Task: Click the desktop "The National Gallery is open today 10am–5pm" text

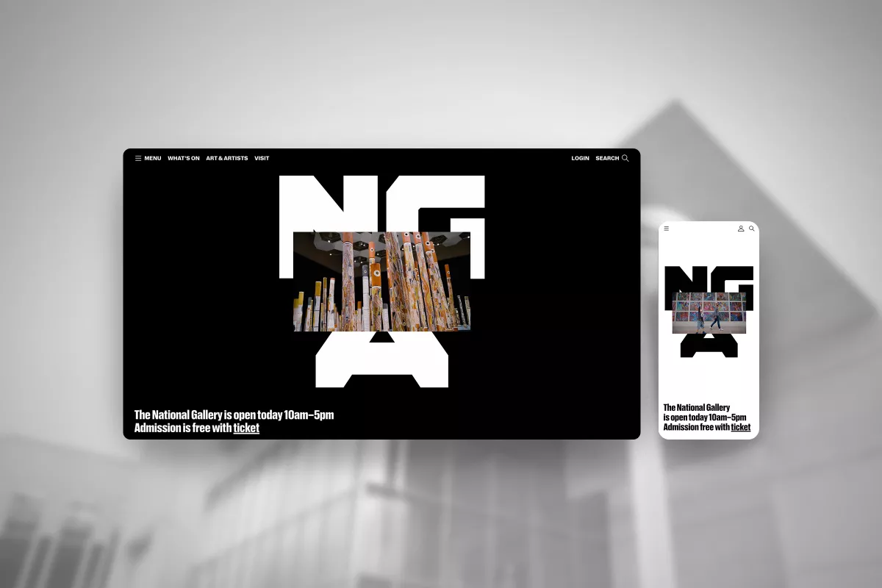Action: click(x=234, y=415)
